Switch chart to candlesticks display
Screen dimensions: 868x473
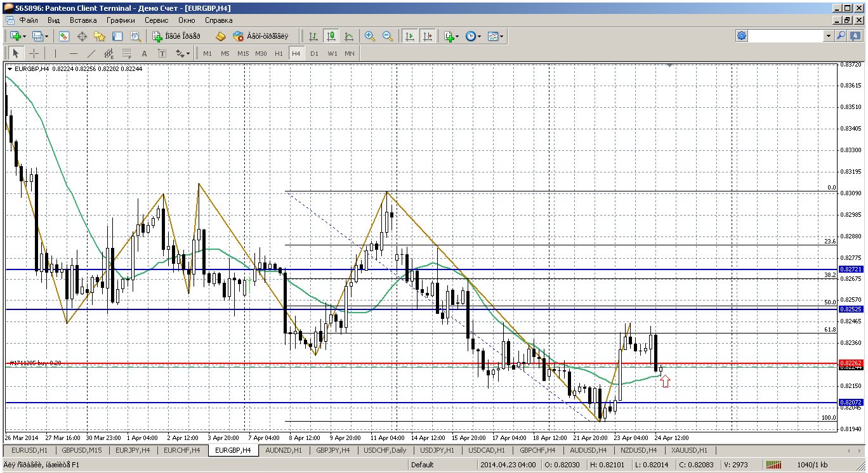[x=331, y=36]
